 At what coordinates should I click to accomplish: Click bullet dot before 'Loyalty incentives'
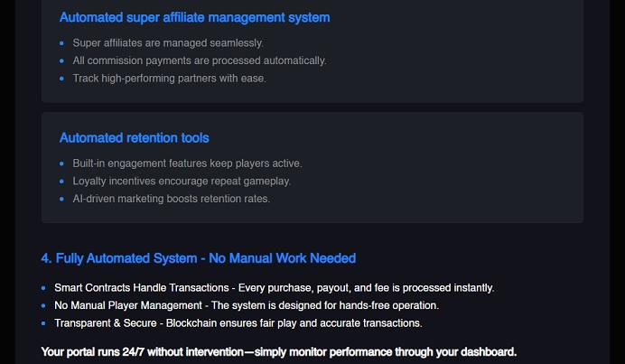pyautogui.click(x=61, y=181)
